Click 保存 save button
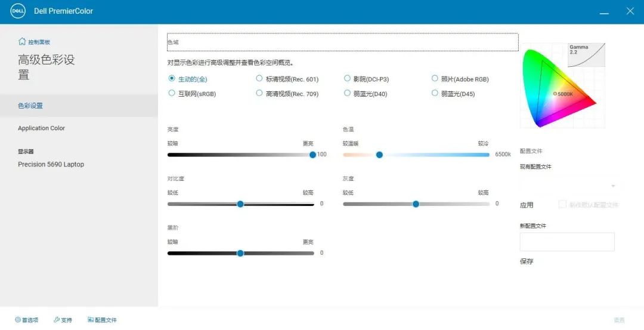 pos(527,261)
